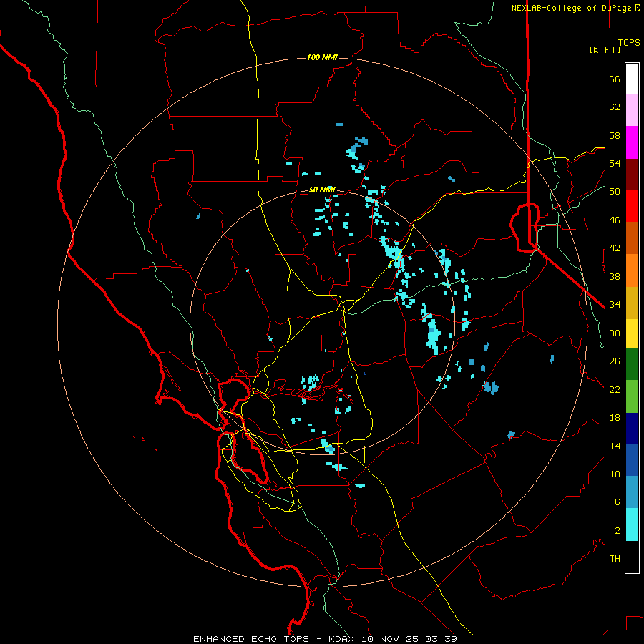Click the KDAX radar site identifier
Screen dimensions: 644x644
pyautogui.click(x=343, y=639)
